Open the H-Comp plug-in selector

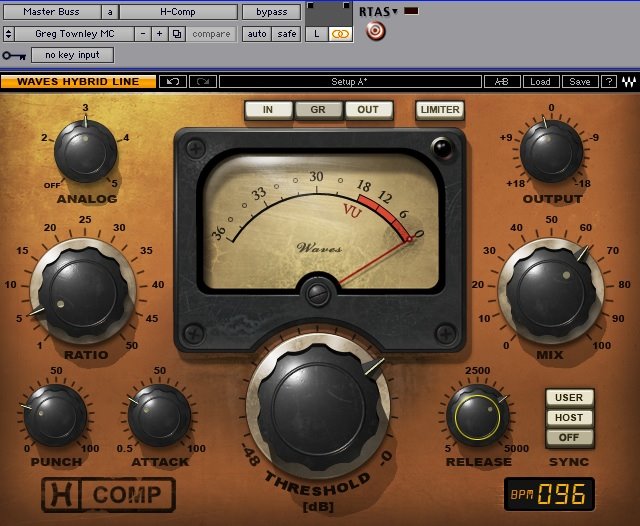click(x=178, y=12)
